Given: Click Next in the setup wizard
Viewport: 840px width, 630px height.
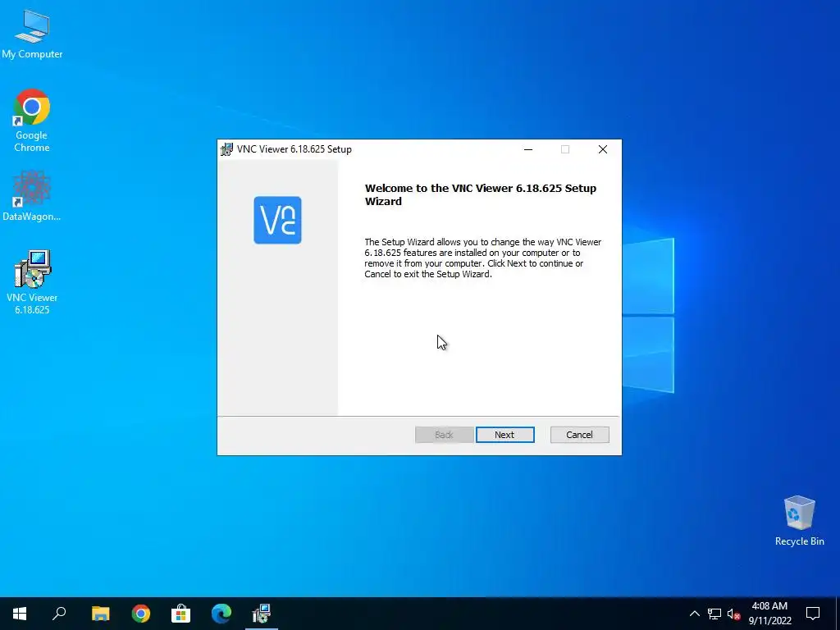Looking at the screenshot, I should (x=504, y=435).
